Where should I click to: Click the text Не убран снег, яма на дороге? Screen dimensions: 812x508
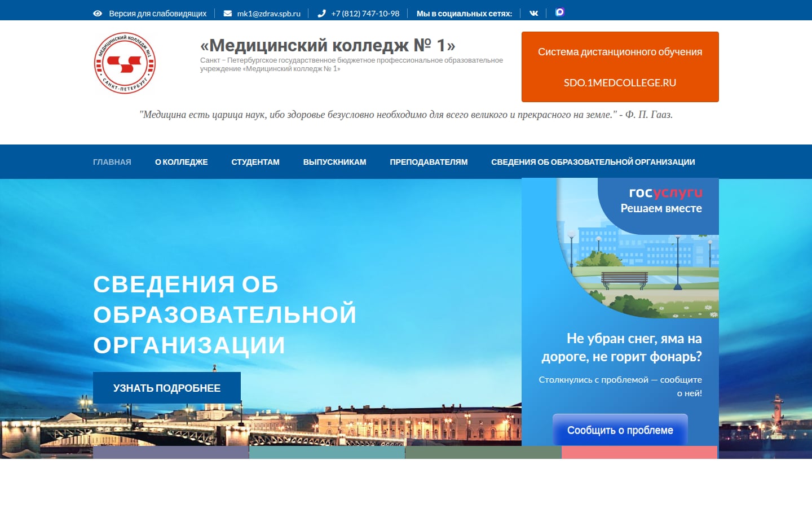(621, 347)
